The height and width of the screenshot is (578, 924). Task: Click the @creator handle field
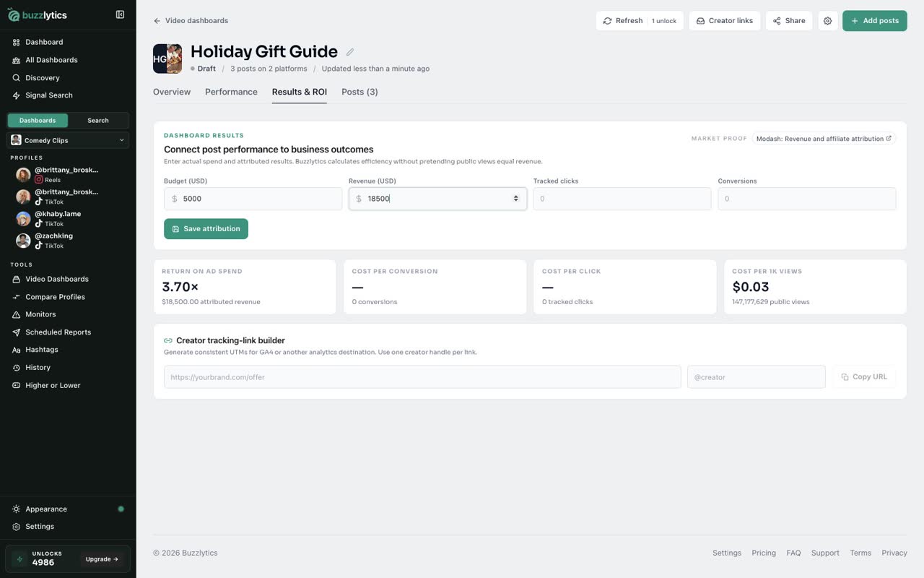pyautogui.click(x=757, y=377)
